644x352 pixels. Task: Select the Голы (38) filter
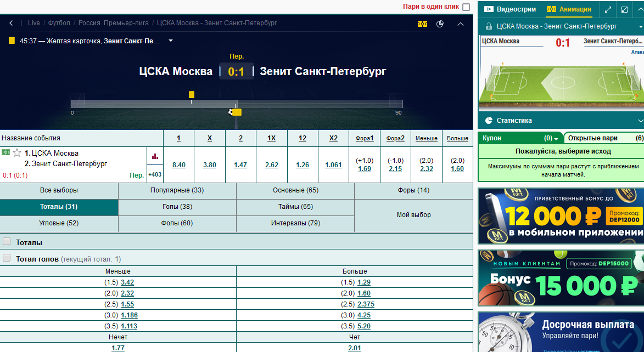[177, 207]
